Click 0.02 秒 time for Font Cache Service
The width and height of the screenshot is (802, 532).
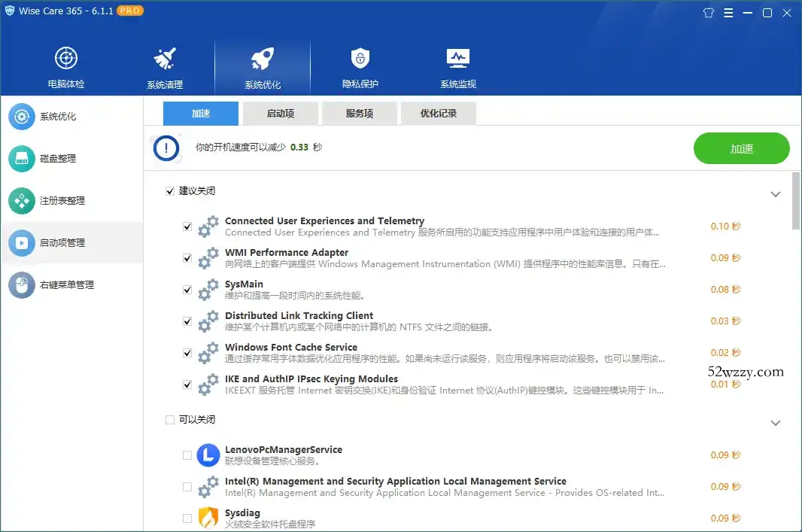click(725, 353)
